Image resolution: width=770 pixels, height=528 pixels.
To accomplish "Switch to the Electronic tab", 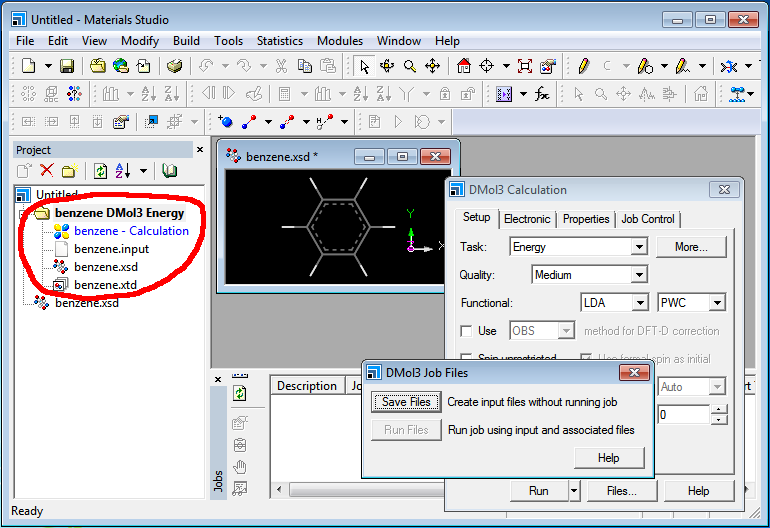I will click(527, 219).
